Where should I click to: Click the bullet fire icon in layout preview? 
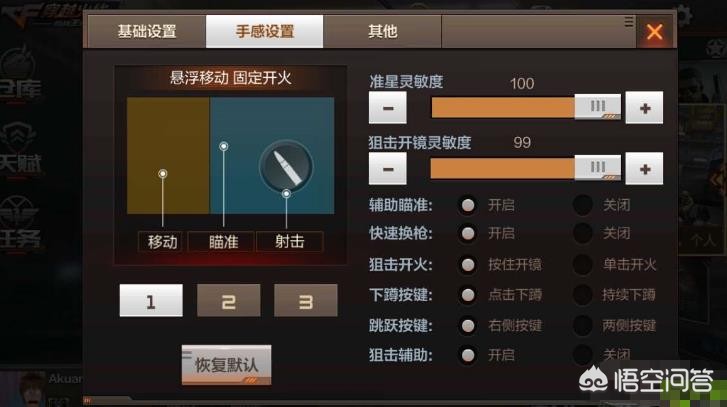click(286, 167)
